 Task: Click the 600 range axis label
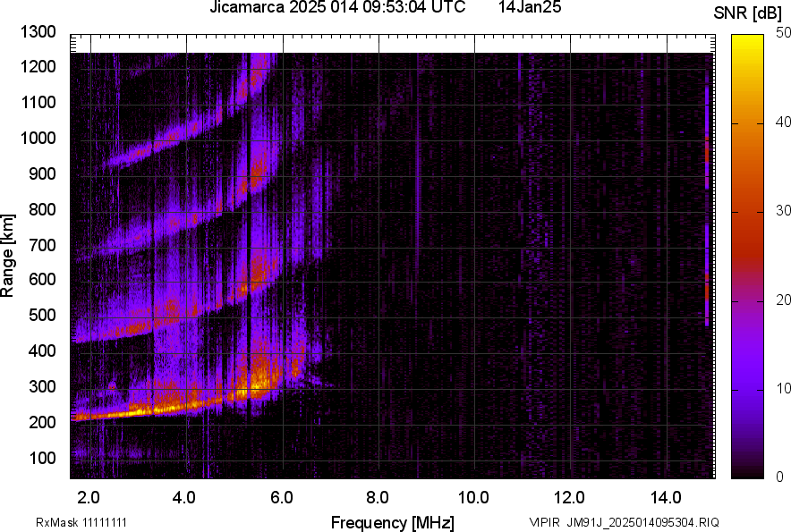pyautogui.click(x=42, y=279)
